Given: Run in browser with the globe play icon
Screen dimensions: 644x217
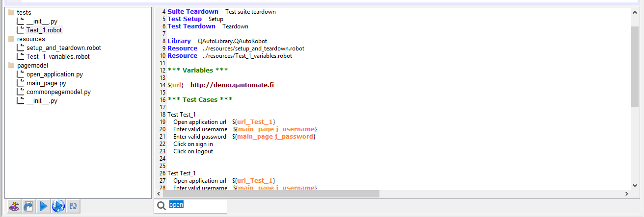Looking at the screenshot, I should pyautogui.click(x=58, y=206).
